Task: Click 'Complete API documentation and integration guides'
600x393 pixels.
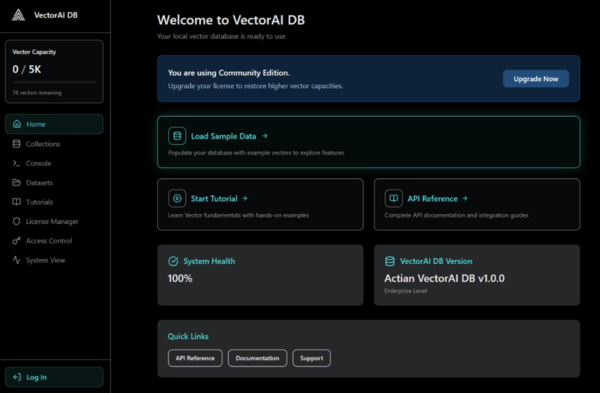Action: [x=456, y=215]
